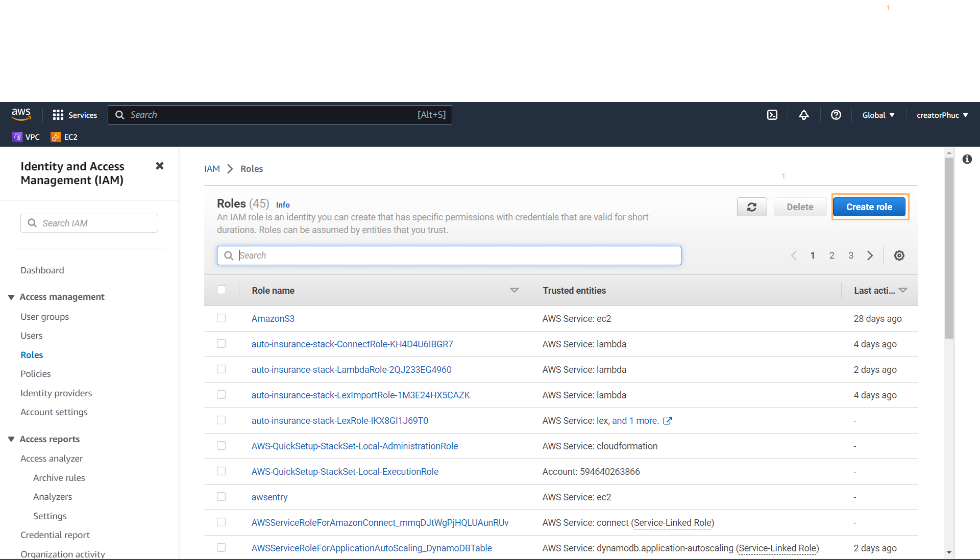Open the table preferences gear
The width and height of the screenshot is (980, 560).
click(899, 256)
